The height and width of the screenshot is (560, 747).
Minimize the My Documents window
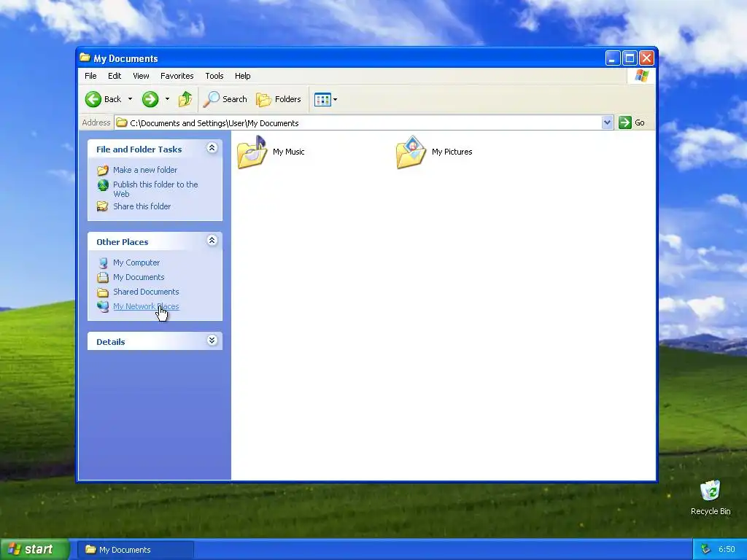(x=613, y=58)
